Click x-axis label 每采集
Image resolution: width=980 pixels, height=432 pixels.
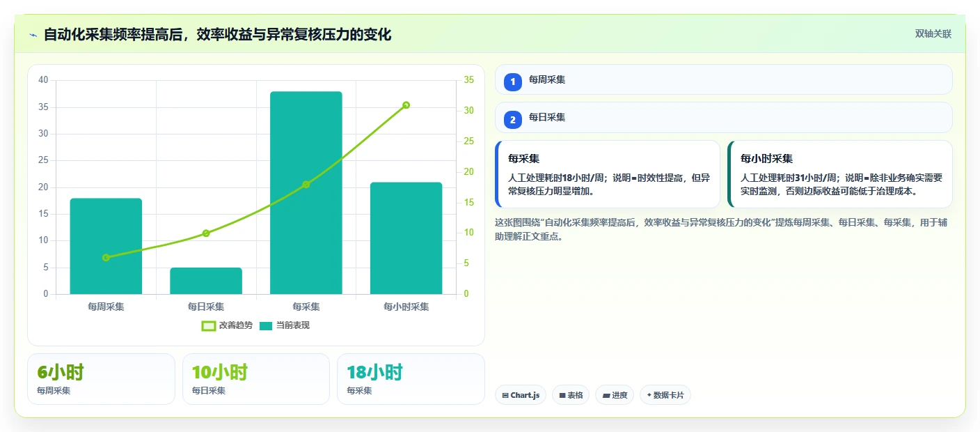point(306,307)
